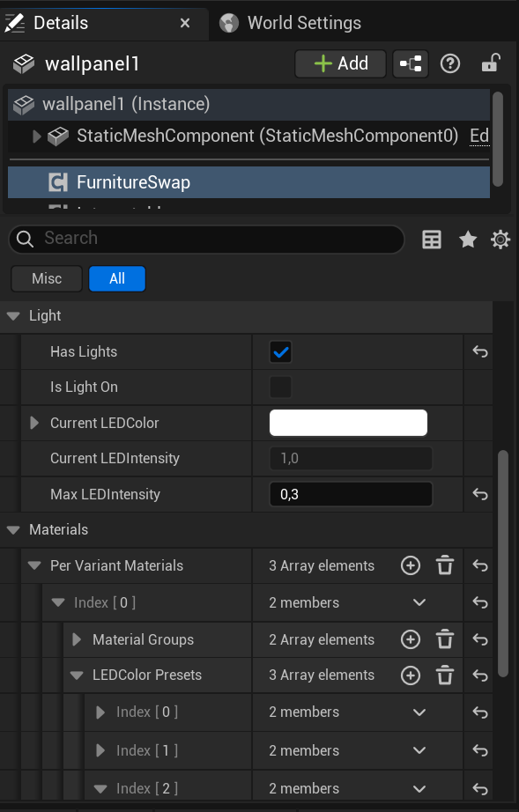Focus the Details search box
This screenshot has height=812, width=519.
(206, 239)
